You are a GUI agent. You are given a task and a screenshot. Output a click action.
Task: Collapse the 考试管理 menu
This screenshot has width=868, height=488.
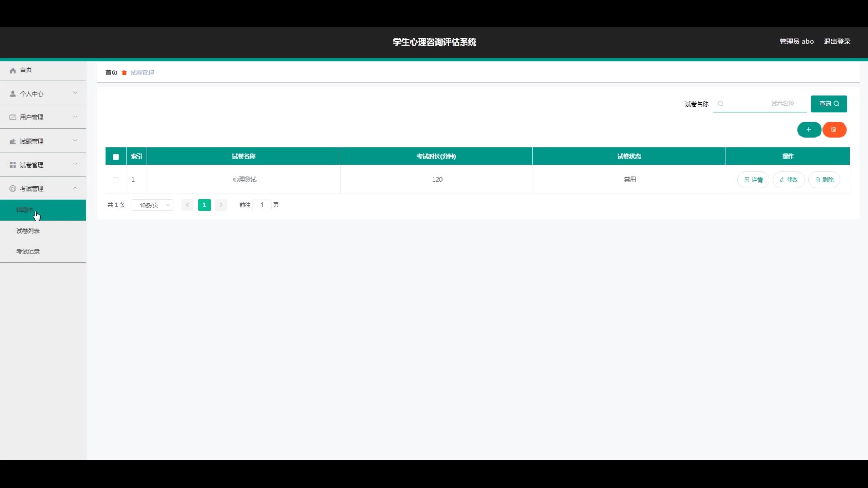click(43, 188)
